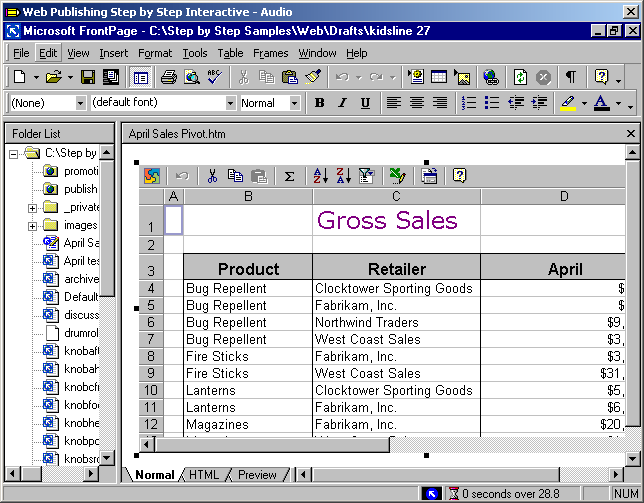Close the April Sales Pivot.htm page
Viewport: 644px width, 503px height.
coord(631,133)
